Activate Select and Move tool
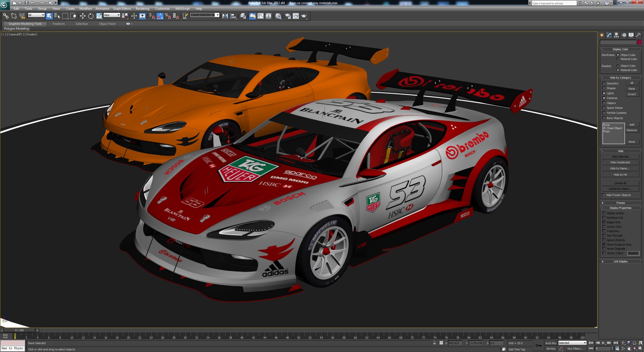 (83, 16)
